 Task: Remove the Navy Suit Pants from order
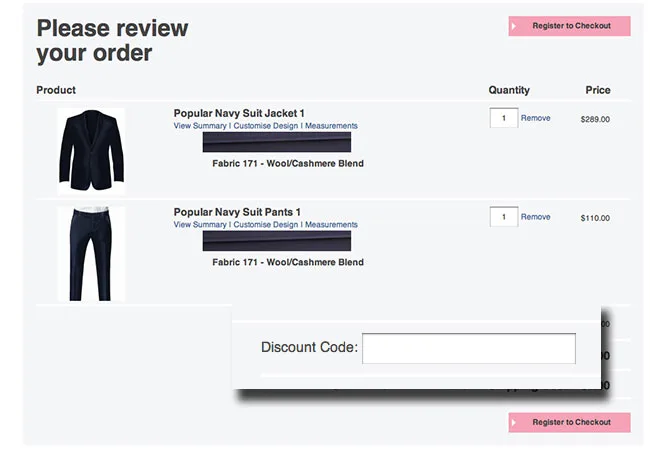point(535,216)
